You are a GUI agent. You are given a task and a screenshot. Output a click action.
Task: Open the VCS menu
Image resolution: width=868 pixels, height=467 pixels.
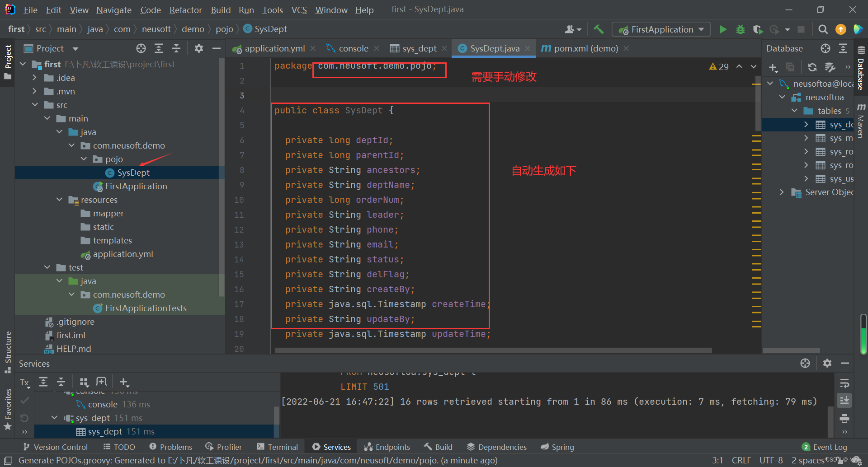(299, 9)
